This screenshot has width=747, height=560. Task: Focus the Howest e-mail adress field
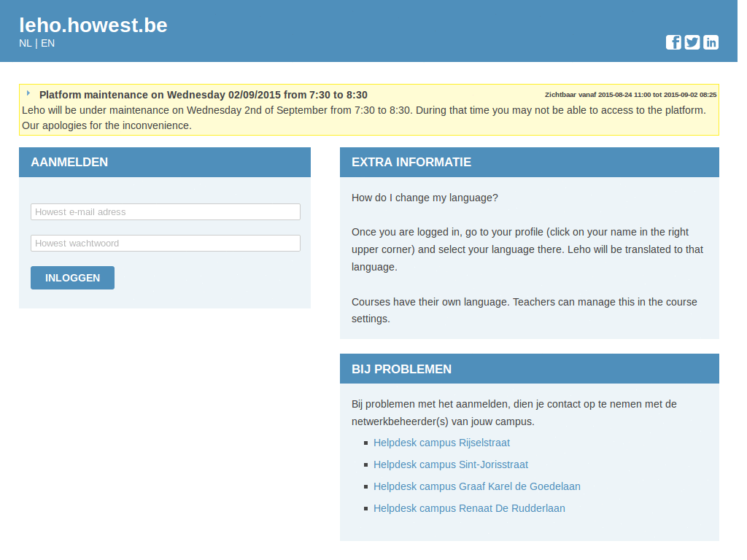pyautogui.click(x=166, y=212)
